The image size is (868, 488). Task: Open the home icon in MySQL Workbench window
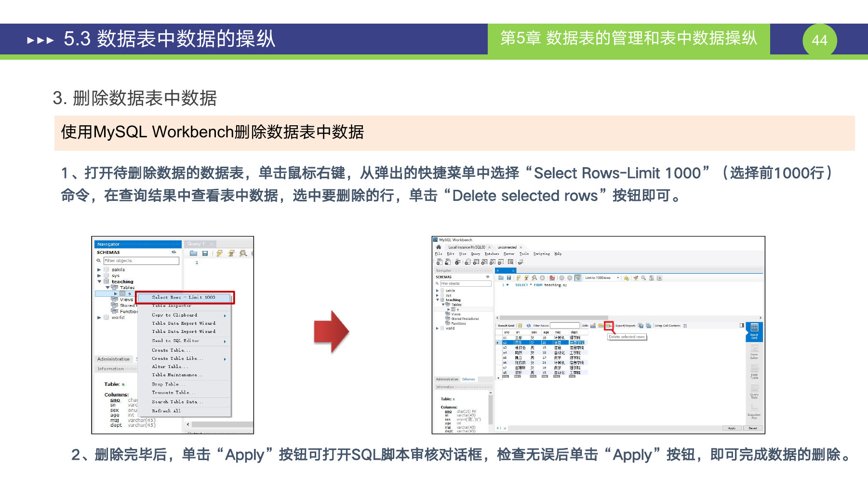tap(439, 247)
